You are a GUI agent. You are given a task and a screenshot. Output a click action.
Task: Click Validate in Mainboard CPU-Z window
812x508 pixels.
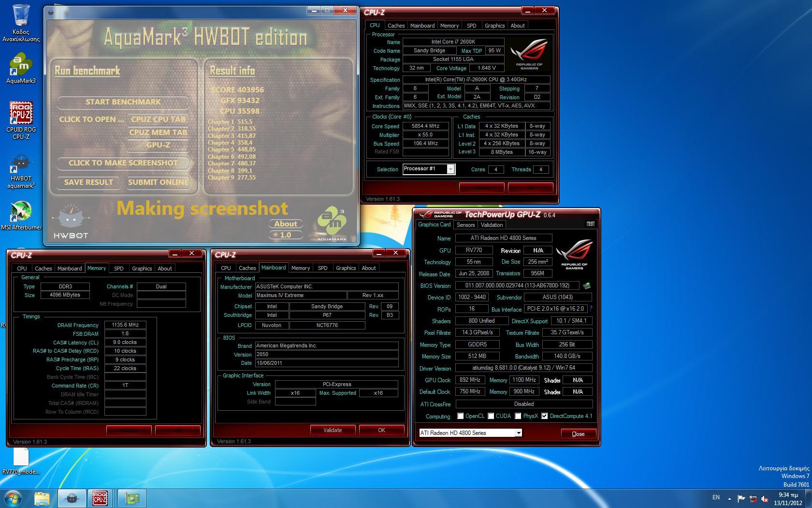click(333, 430)
